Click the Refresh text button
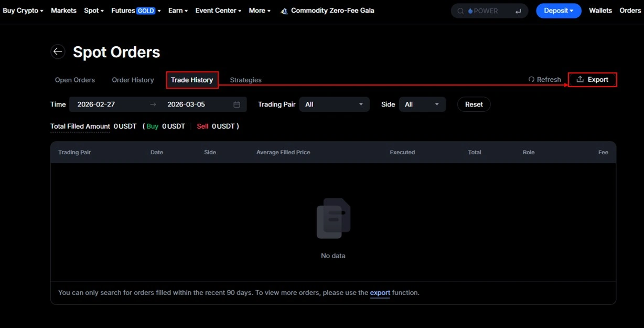The width and height of the screenshot is (644, 328). click(x=549, y=80)
